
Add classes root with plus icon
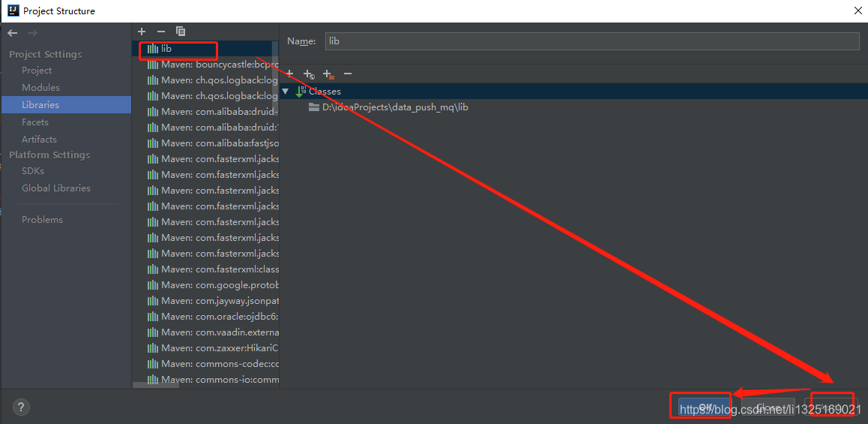289,74
